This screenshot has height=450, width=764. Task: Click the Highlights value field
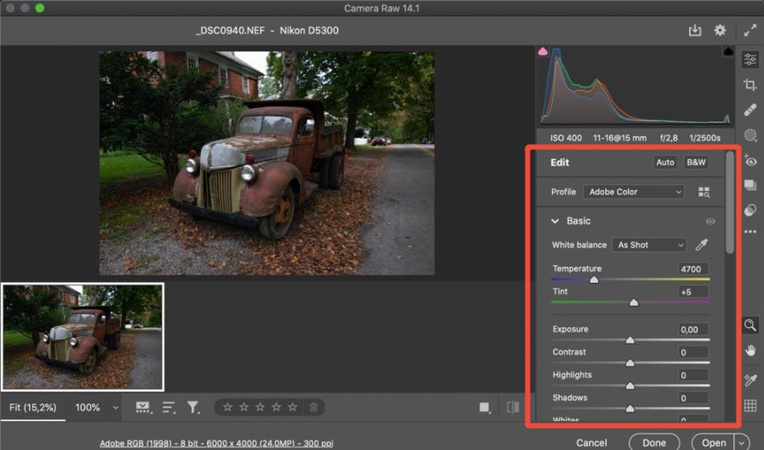(693, 375)
